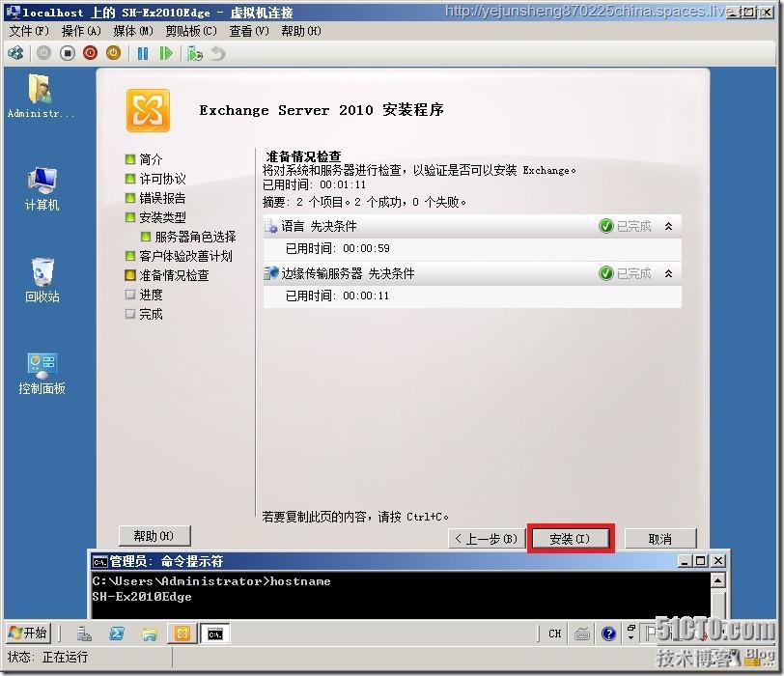Click the Turn Off (stop) toolbar icon
The height and width of the screenshot is (676, 784).
[x=68, y=53]
